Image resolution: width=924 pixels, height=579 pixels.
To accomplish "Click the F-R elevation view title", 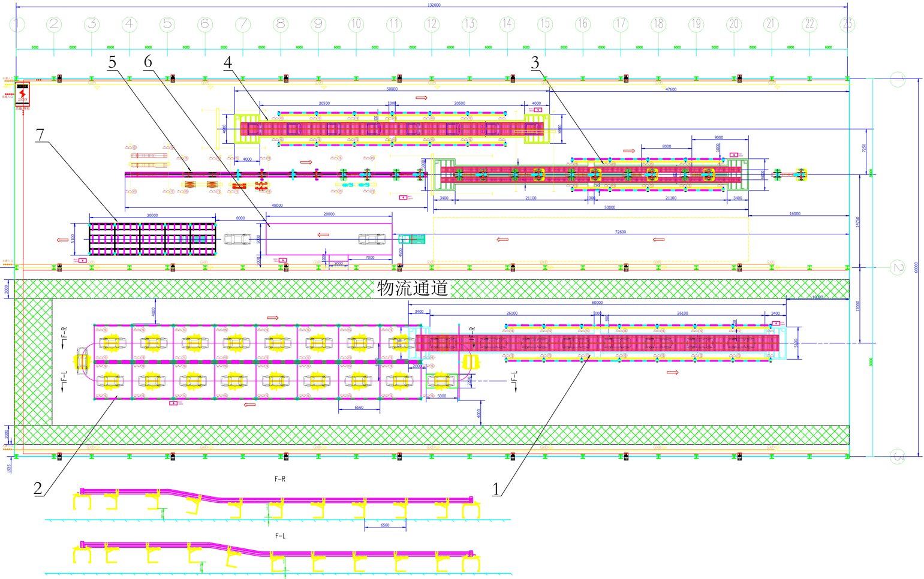I will click(280, 480).
